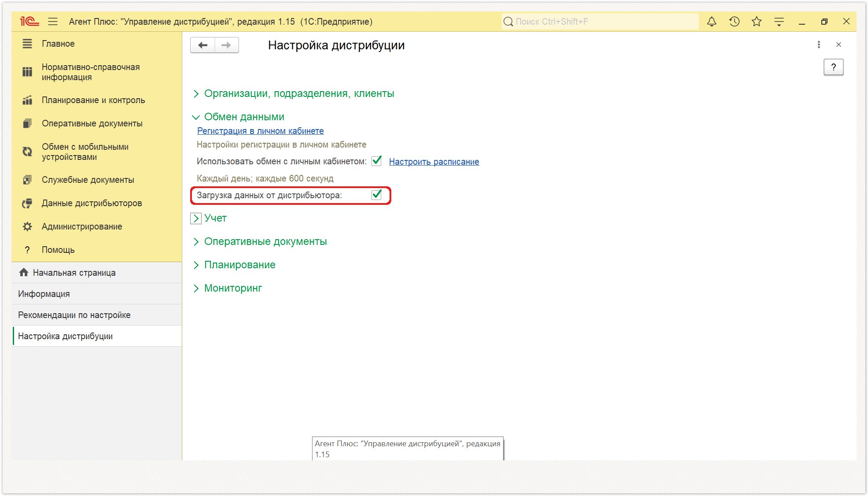Viewport: 868px width, 496px height.
Task: Click the home icon of Начальная страница
Action: tap(24, 272)
